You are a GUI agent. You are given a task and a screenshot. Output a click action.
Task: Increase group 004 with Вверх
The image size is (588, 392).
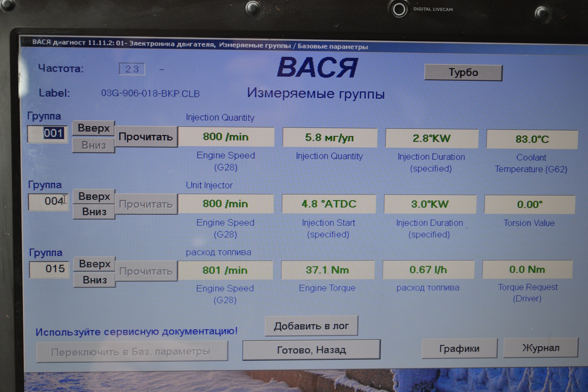(x=94, y=196)
